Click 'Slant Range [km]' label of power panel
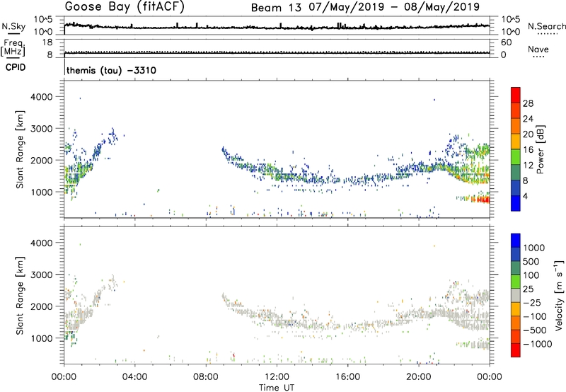 [x=20, y=149]
